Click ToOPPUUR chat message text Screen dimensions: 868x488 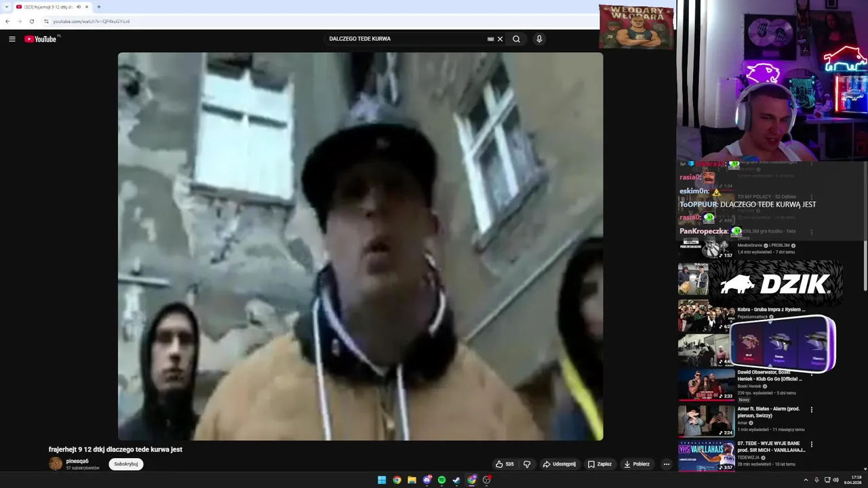(768, 204)
